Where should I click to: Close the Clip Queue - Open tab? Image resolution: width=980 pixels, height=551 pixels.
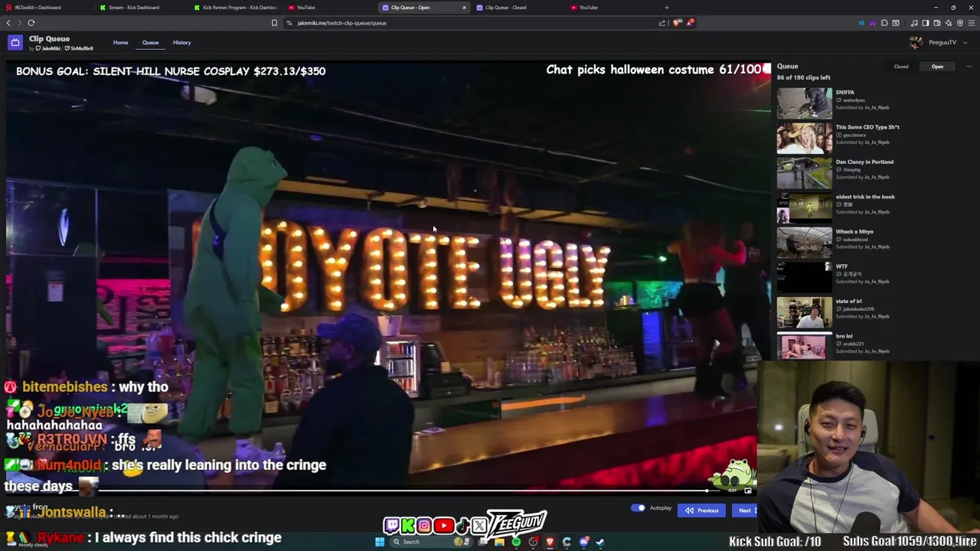pos(464,8)
